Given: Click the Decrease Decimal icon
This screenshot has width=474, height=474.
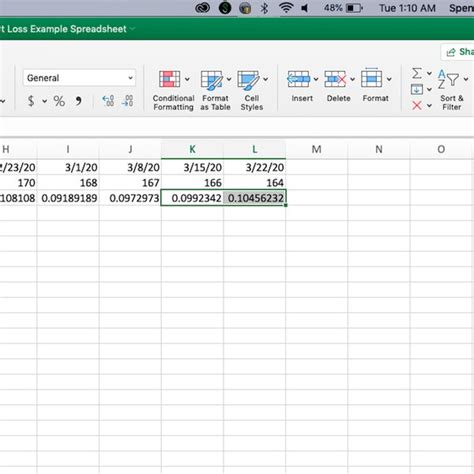Looking at the screenshot, I should point(128,101).
